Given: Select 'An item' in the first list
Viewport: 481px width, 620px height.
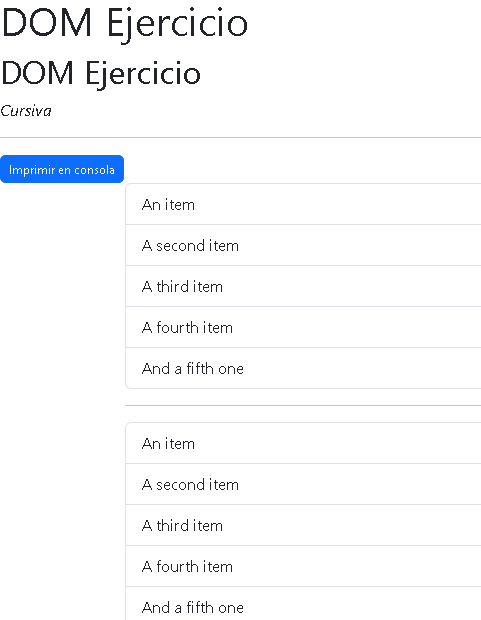Looking at the screenshot, I should (x=303, y=204).
